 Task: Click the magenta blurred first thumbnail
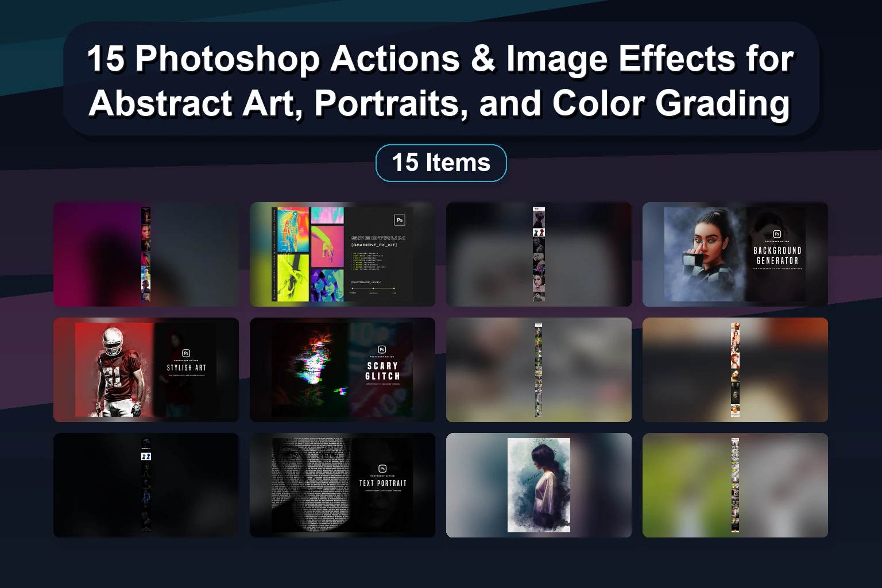pyautogui.click(x=146, y=254)
